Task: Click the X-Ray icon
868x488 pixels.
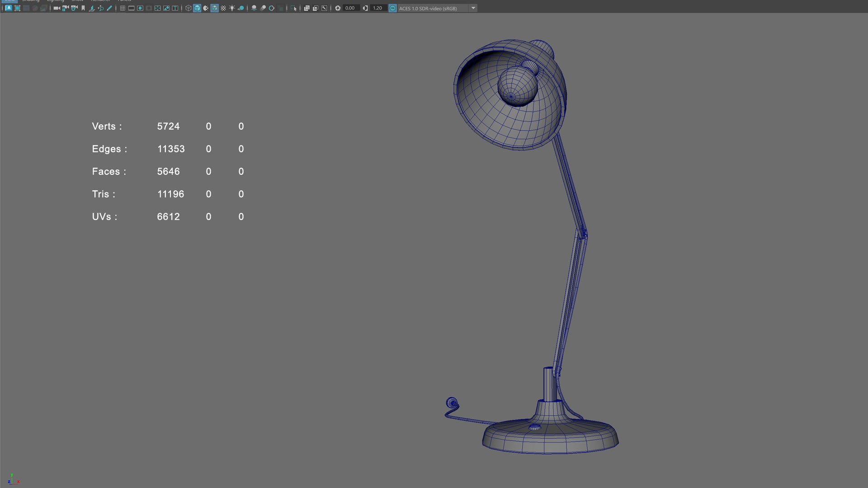Action: tap(307, 8)
